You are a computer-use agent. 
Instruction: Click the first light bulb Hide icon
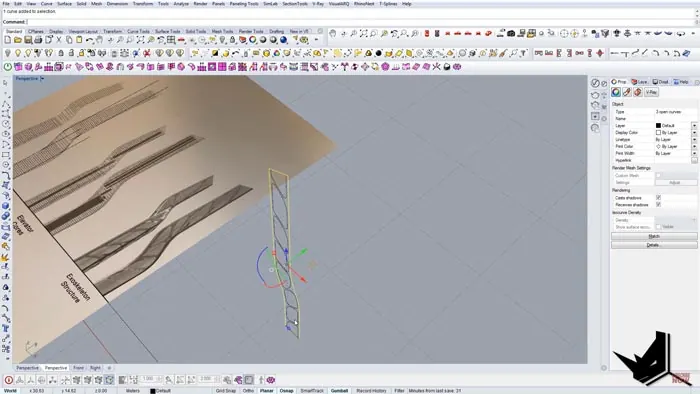coord(8,53)
